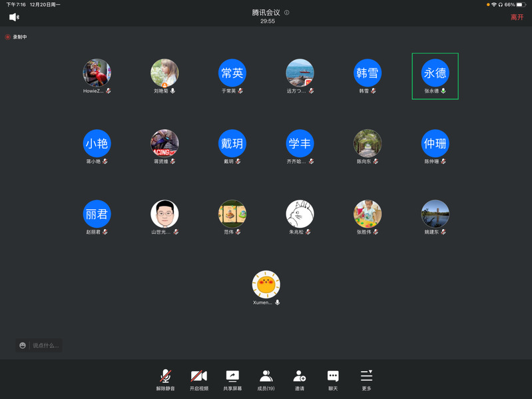Tap the speaker audio output icon
This screenshot has height=399, width=532.
coord(14,17)
